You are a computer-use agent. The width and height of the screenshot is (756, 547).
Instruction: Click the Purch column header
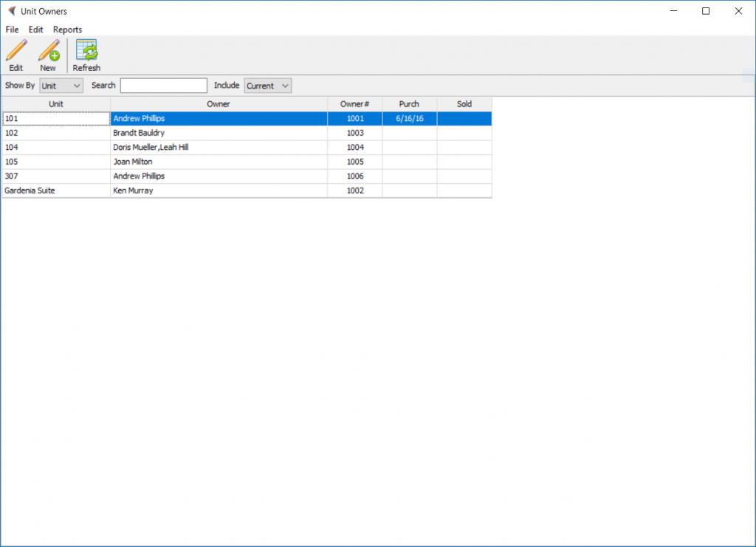click(409, 104)
